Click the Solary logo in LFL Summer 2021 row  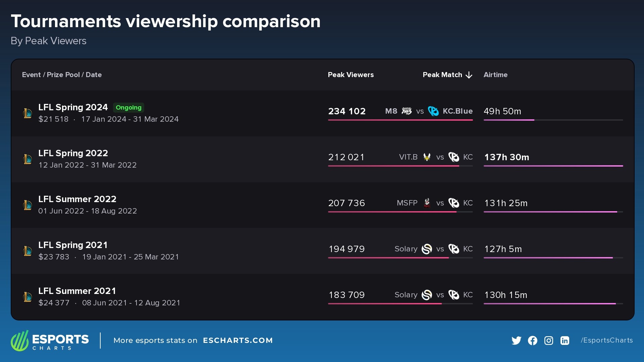tap(427, 295)
